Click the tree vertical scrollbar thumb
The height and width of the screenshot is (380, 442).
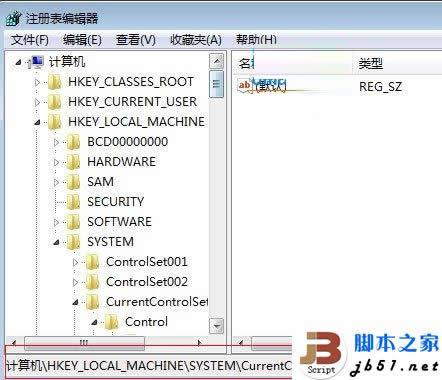pyautogui.click(x=217, y=84)
